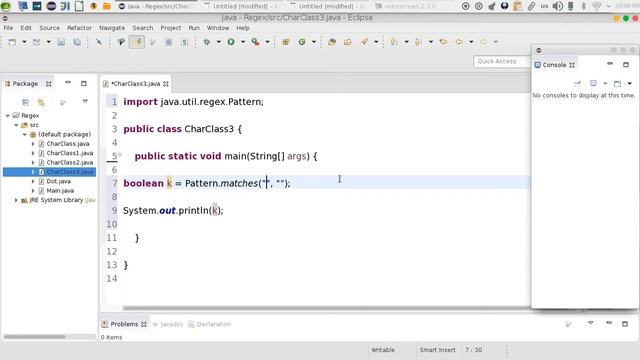
Task: Select the Console tab
Action: coord(554,65)
